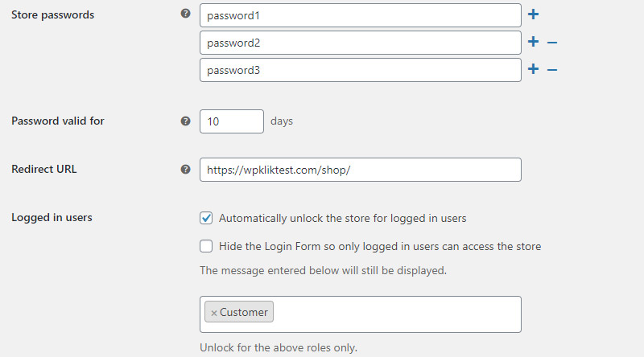
Task: Uncheck automatically unlock store for logged in users
Action: (206, 218)
